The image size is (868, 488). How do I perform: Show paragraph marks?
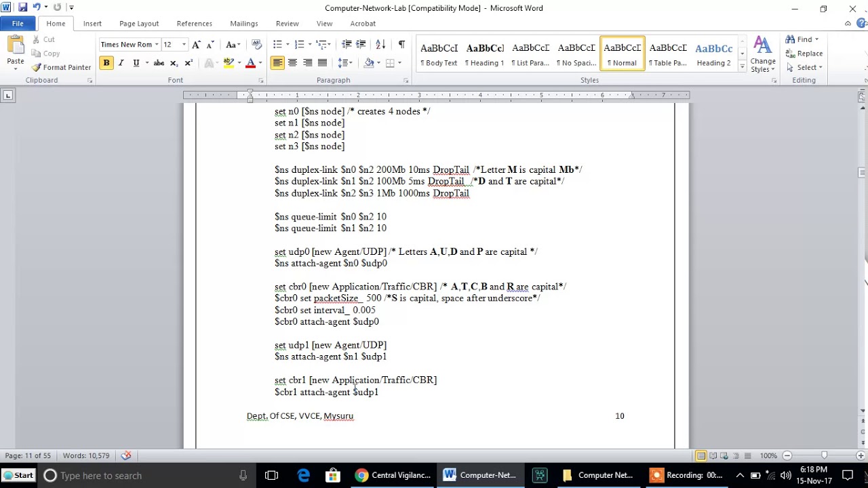pyautogui.click(x=401, y=45)
